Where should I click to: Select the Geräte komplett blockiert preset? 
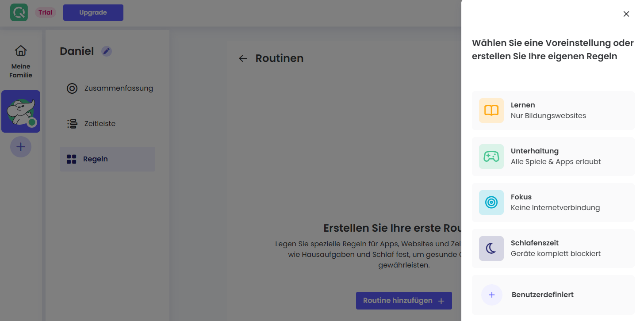(x=556, y=254)
